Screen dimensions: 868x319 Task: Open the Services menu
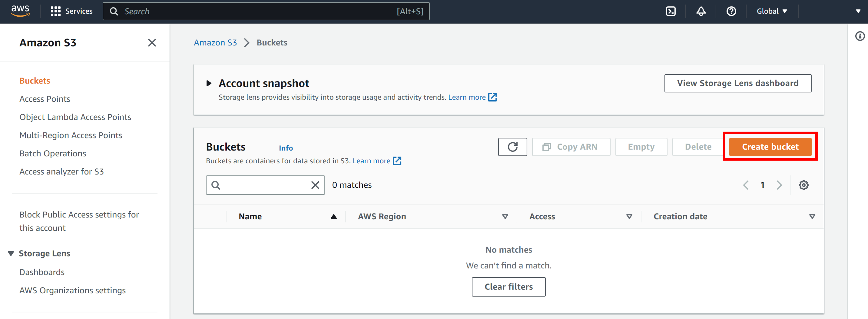(x=71, y=11)
